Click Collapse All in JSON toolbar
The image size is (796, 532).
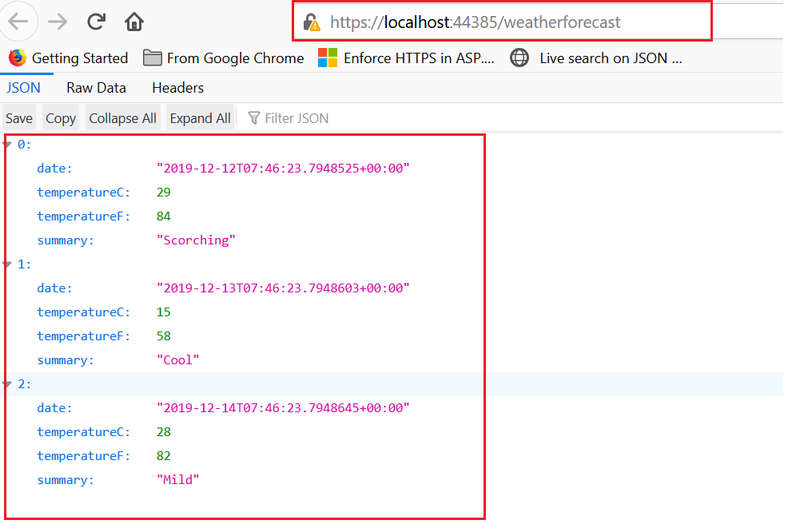click(x=122, y=118)
